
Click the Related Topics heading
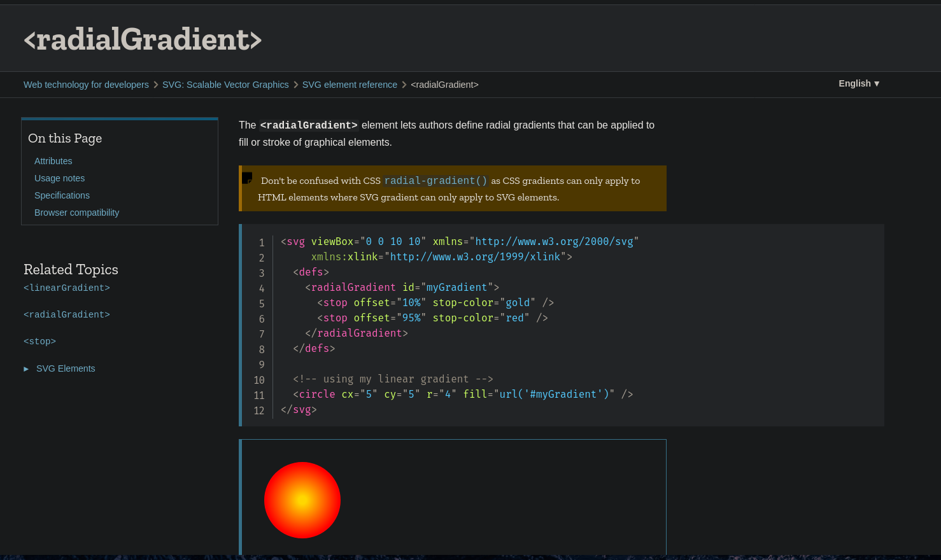tap(71, 269)
